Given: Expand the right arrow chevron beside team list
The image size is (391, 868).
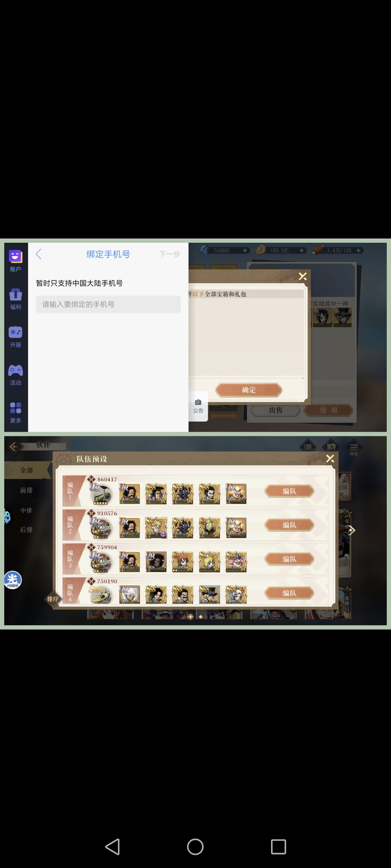Looking at the screenshot, I should (352, 530).
